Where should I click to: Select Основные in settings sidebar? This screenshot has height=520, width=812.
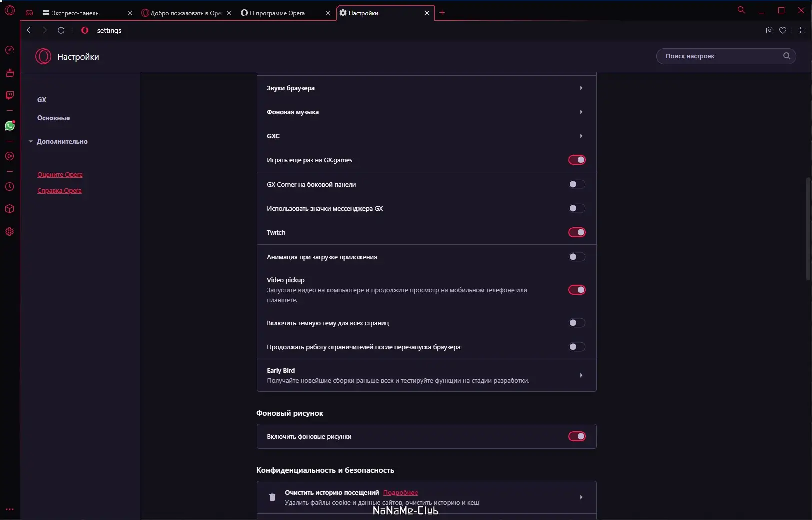(54, 118)
